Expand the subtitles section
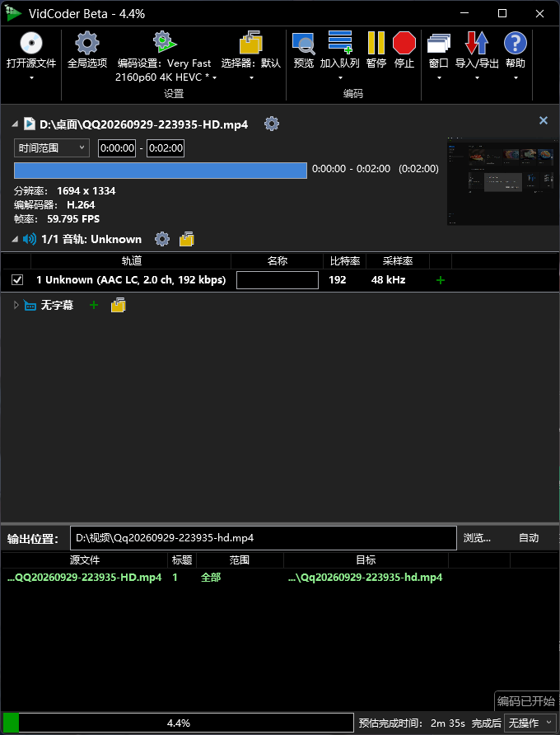The width and height of the screenshot is (560, 735). [x=16, y=306]
